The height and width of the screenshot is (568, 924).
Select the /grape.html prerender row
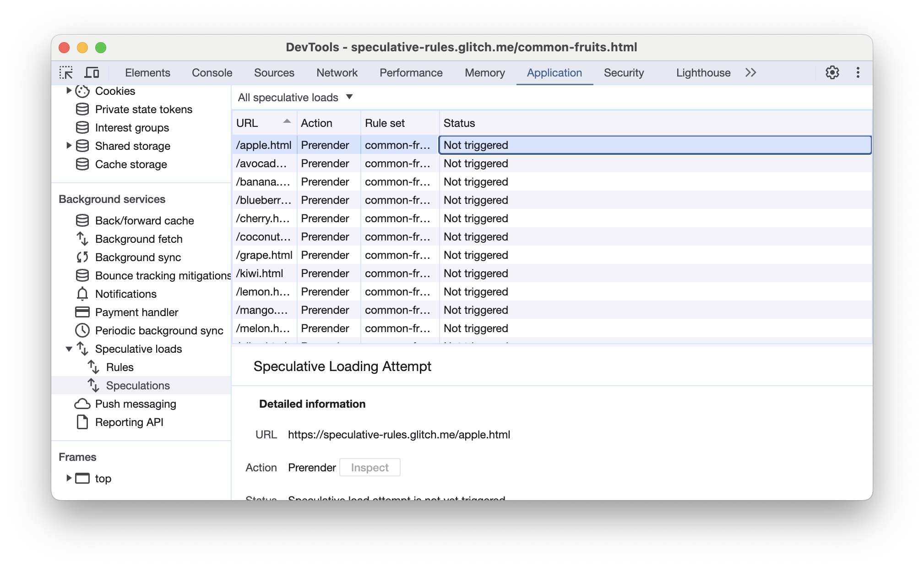396,254
